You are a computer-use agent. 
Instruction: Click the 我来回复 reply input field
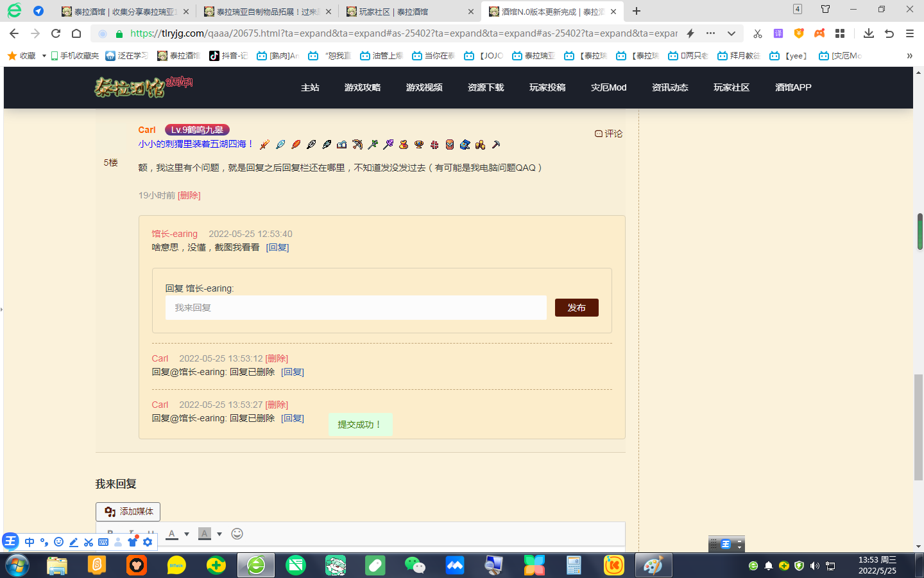pyautogui.click(x=355, y=307)
